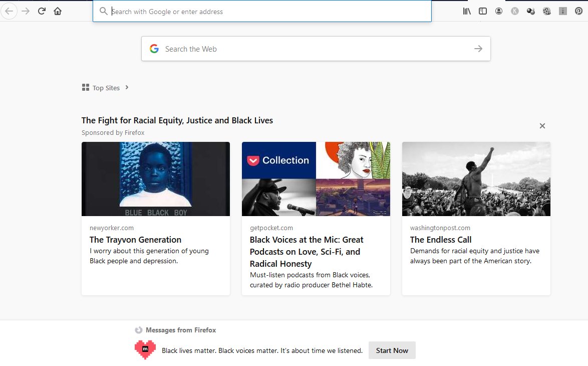Expand the Top Sites section chevron

(127, 87)
